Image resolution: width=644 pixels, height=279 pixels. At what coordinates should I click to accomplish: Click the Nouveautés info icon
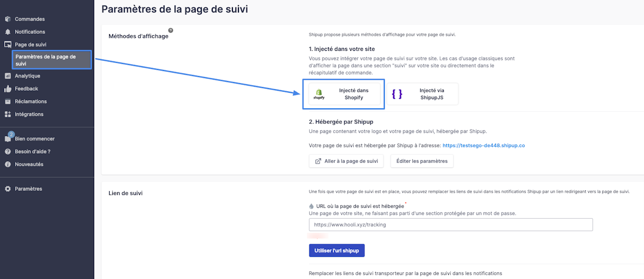click(8, 164)
